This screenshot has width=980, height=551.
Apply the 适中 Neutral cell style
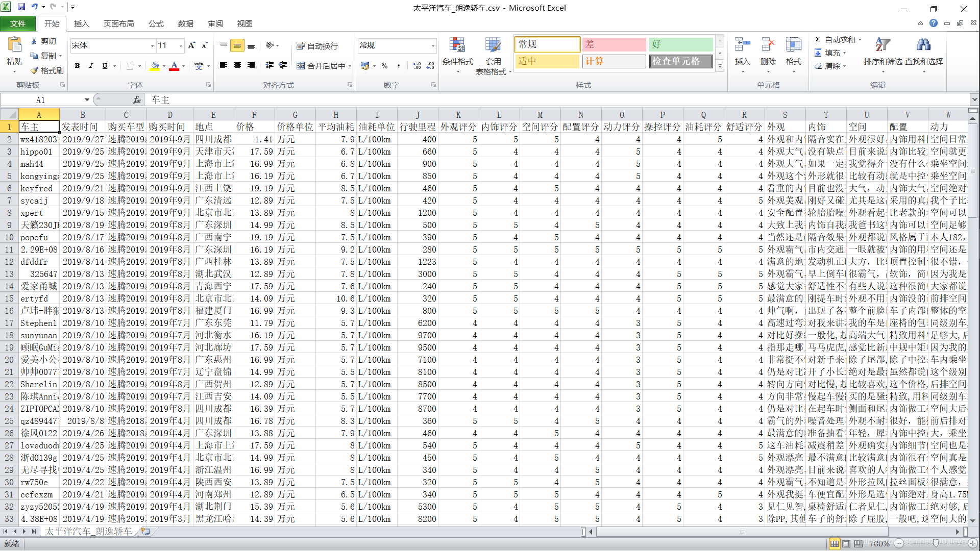coord(547,61)
